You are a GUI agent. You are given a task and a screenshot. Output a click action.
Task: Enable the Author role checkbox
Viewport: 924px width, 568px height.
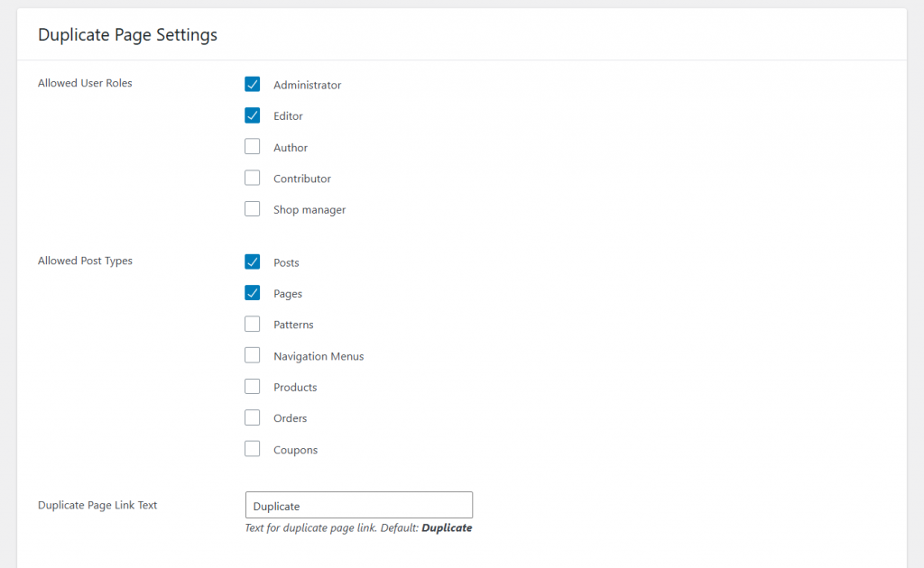point(252,146)
